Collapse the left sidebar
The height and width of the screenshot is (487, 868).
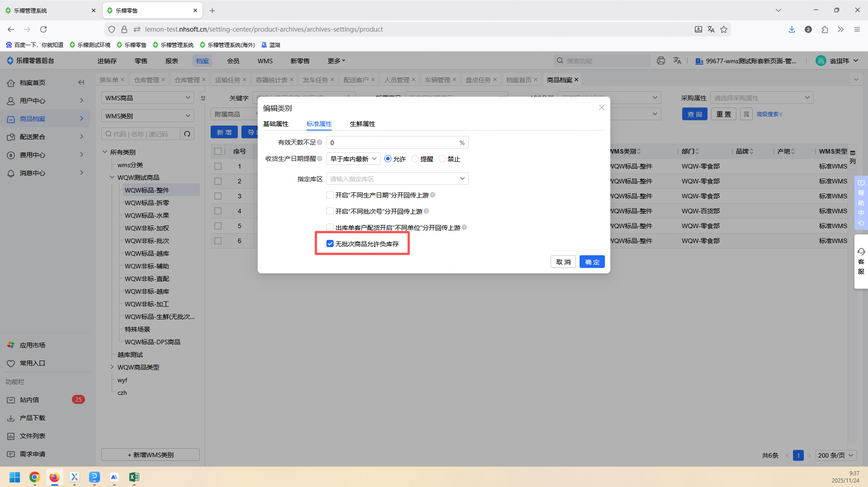coord(81,82)
